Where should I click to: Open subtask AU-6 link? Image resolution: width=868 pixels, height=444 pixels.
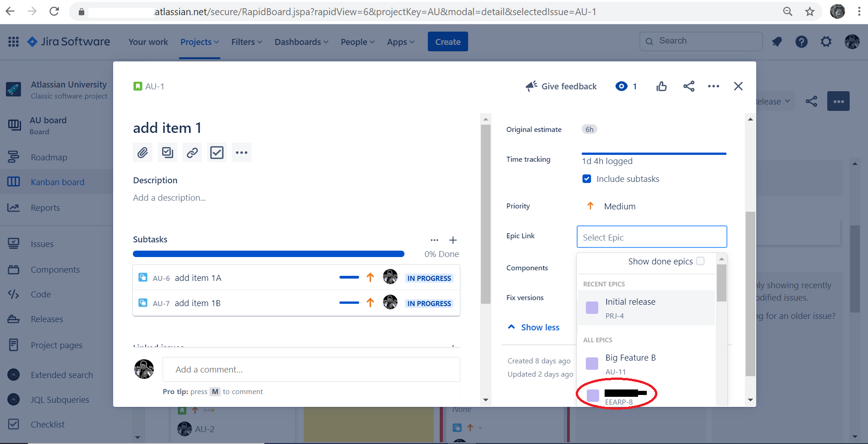(161, 278)
